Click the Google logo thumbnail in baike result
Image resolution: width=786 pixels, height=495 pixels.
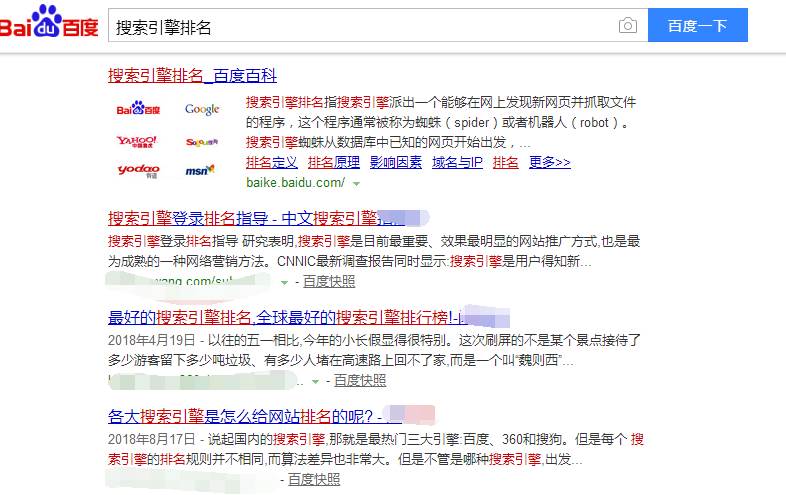[202, 109]
